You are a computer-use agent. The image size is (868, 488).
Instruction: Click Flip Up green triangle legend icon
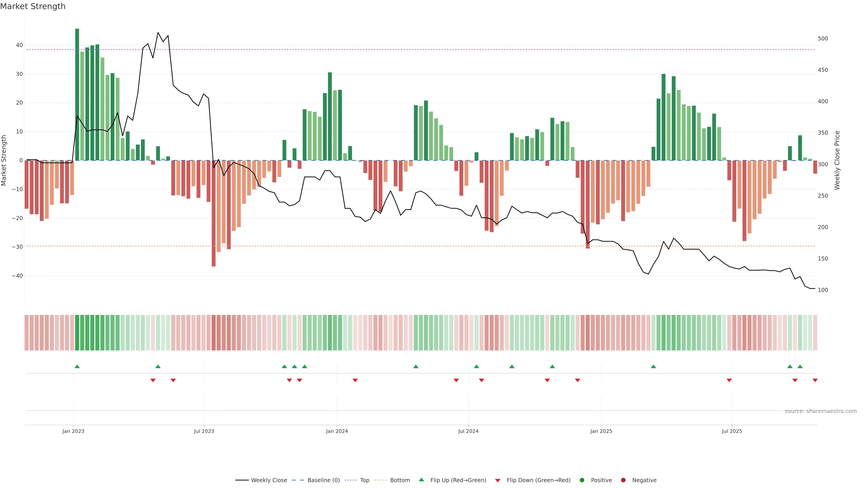coord(421,480)
